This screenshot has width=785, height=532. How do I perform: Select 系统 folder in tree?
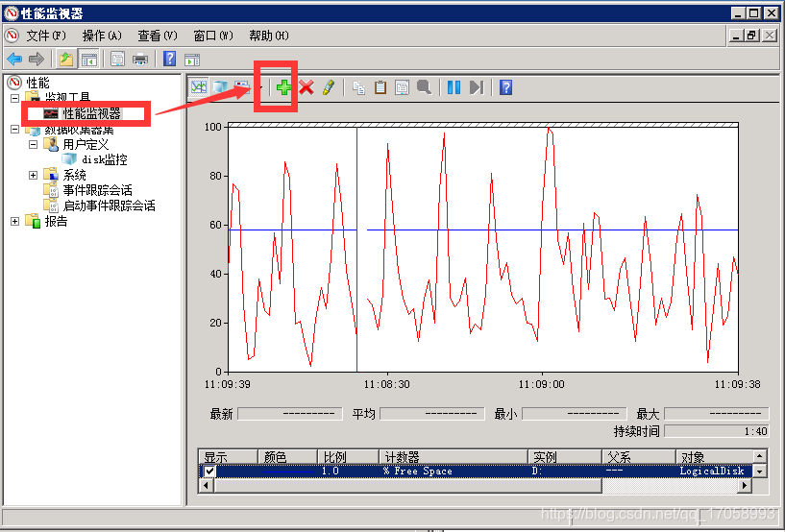(x=74, y=175)
